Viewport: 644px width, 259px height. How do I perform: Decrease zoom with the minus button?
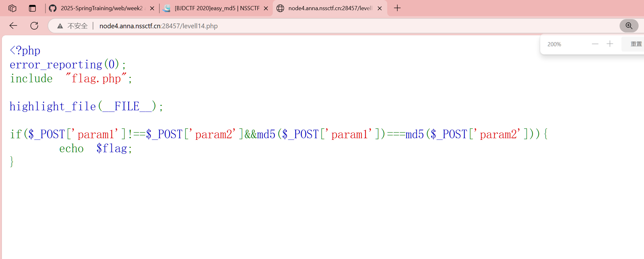click(595, 44)
